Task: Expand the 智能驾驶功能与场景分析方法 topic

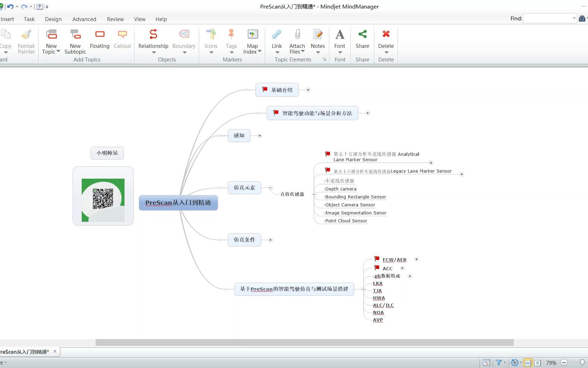Action: coord(367,113)
